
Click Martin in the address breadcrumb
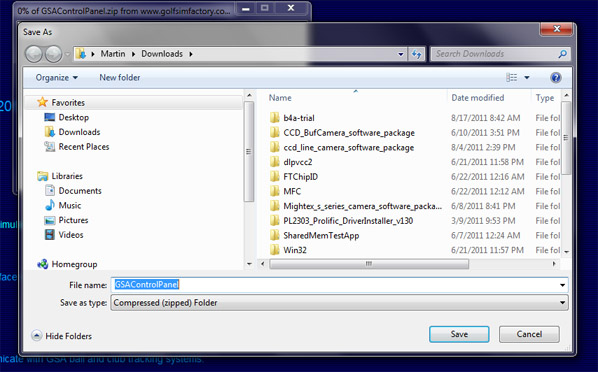113,54
